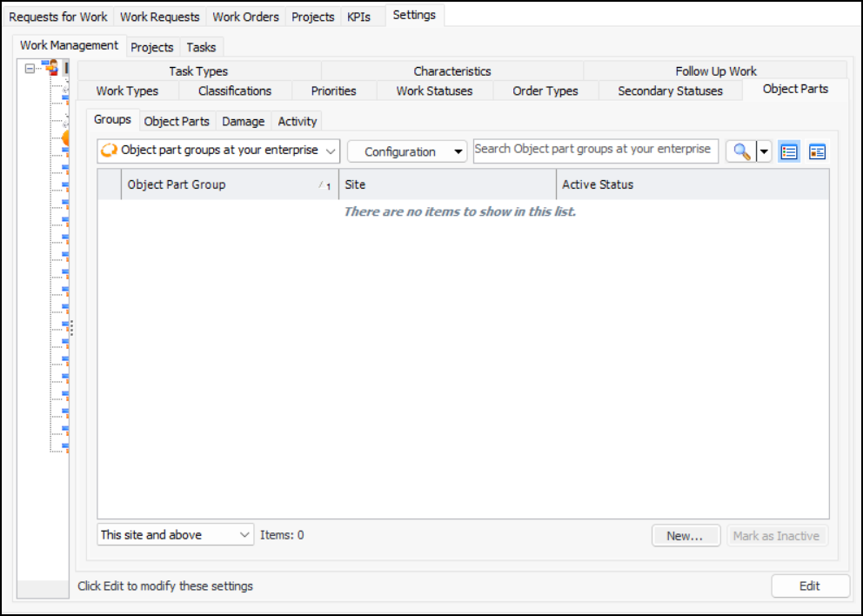Open 'This site and above' dropdown
Image resolution: width=863 pixels, height=616 pixels.
[x=176, y=534]
